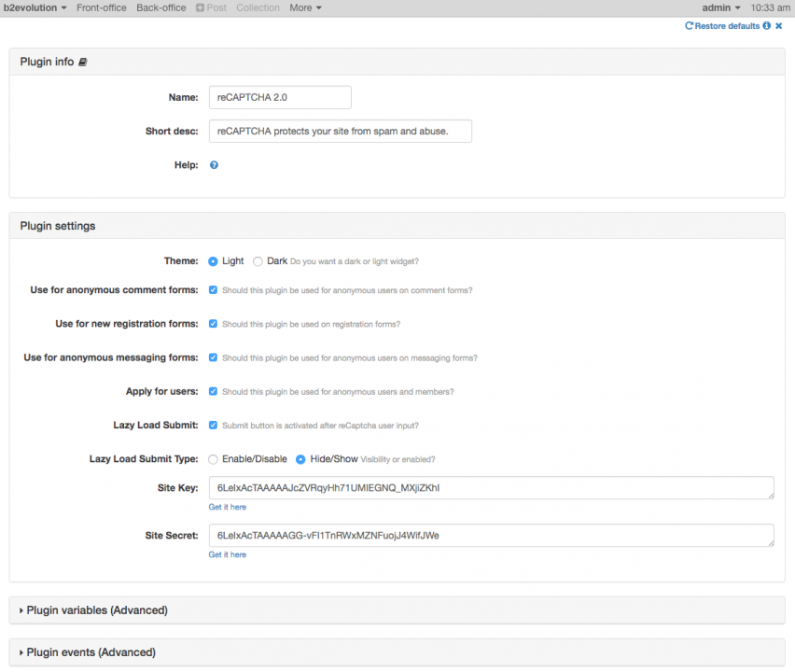Open the admin user dropdown

721,7
